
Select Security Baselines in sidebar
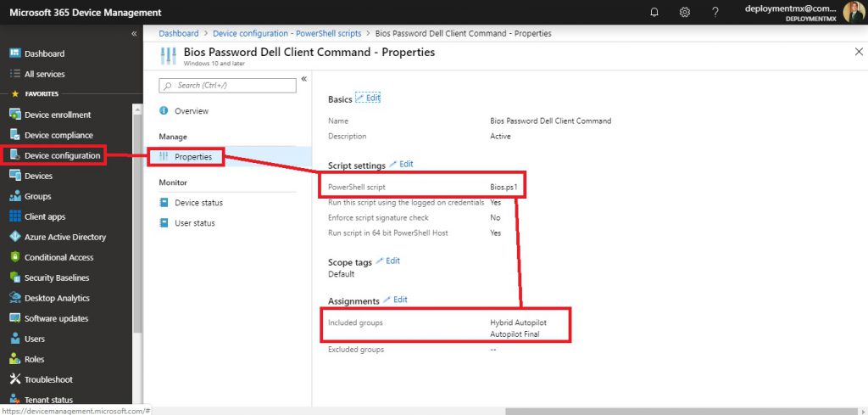56,278
